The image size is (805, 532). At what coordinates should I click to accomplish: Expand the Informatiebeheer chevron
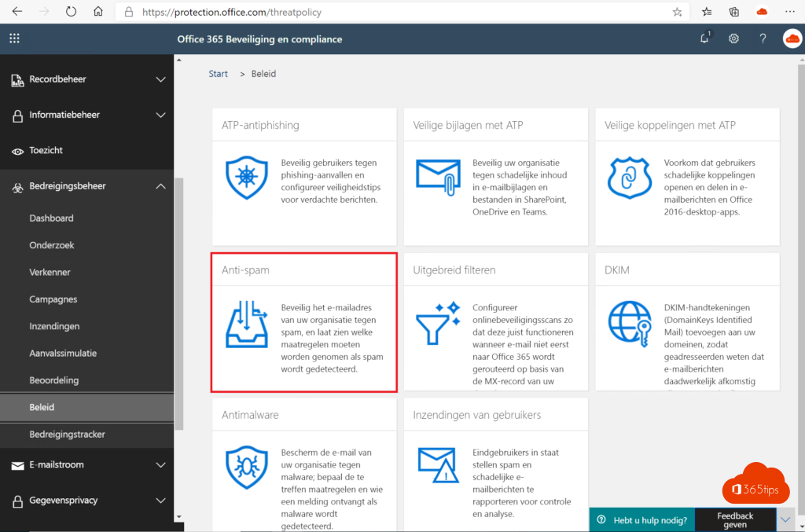click(x=160, y=116)
